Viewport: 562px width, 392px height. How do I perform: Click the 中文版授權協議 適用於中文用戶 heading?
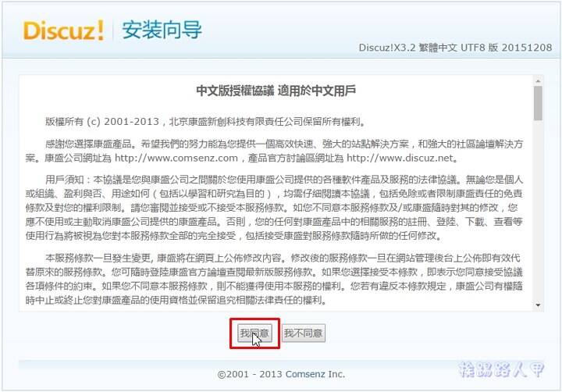coord(276,91)
